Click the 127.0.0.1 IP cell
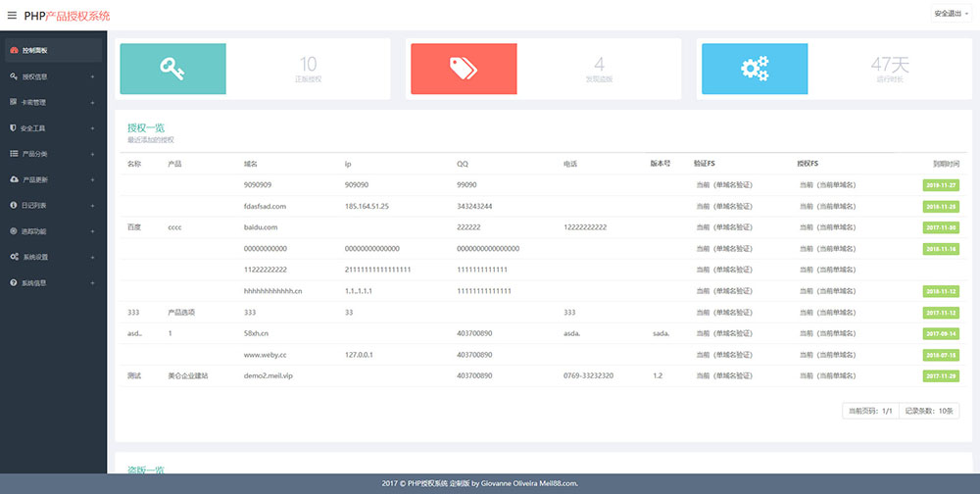 pos(359,355)
